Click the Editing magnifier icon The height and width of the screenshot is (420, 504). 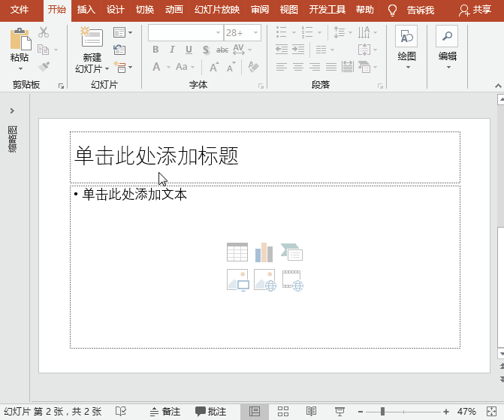pyautogui.click(x=447, y=36)
